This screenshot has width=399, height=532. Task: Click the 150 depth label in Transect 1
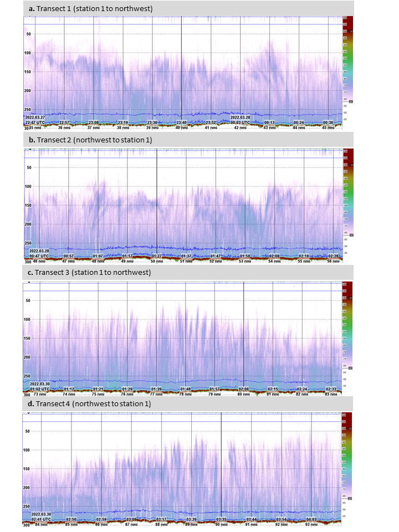[28, 72]
